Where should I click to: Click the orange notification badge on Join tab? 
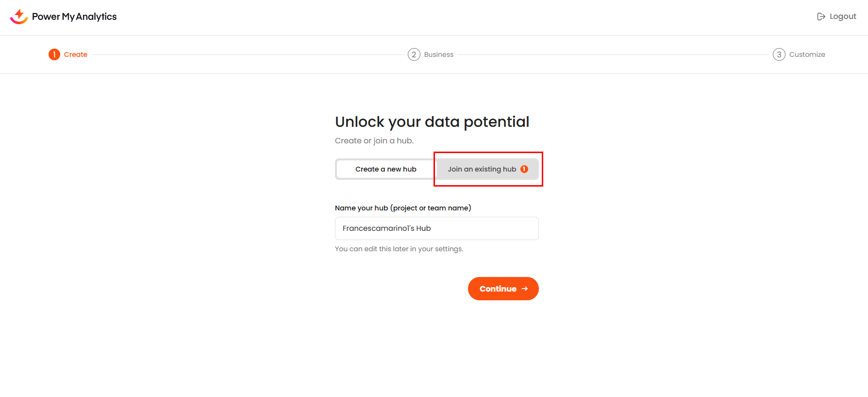click(524, 169)
